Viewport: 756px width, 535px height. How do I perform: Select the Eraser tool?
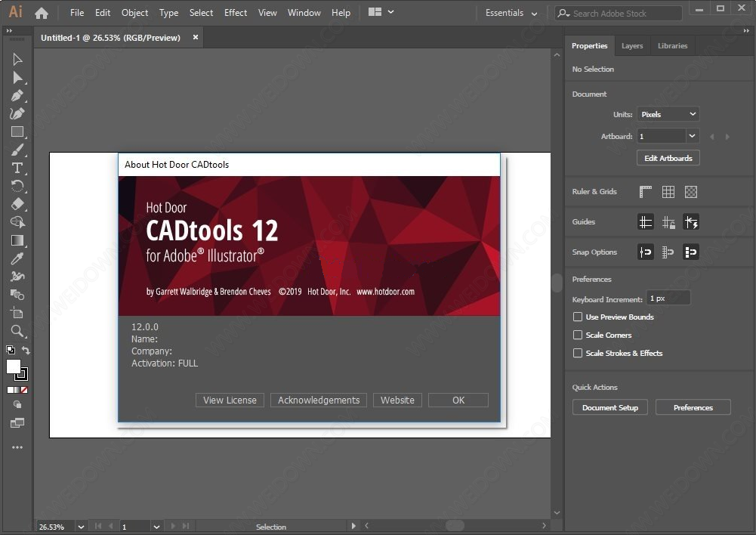point(17,204)
